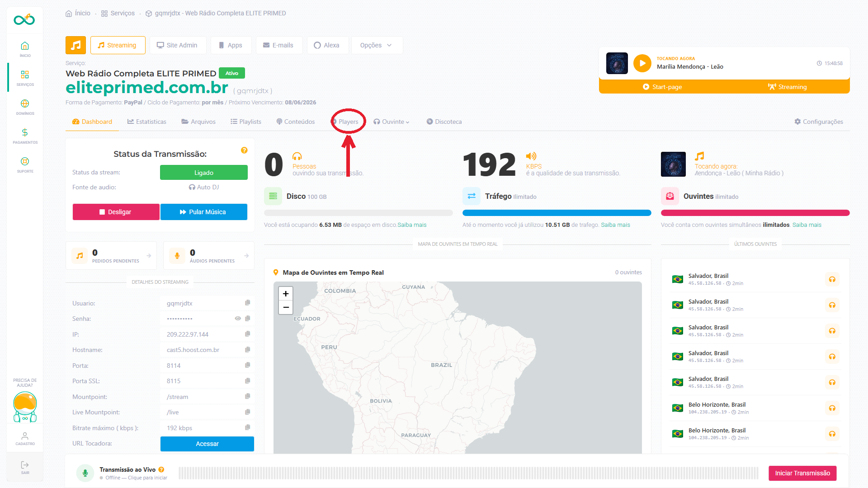Zoom out on the listeners map

(x=286, y=308)
